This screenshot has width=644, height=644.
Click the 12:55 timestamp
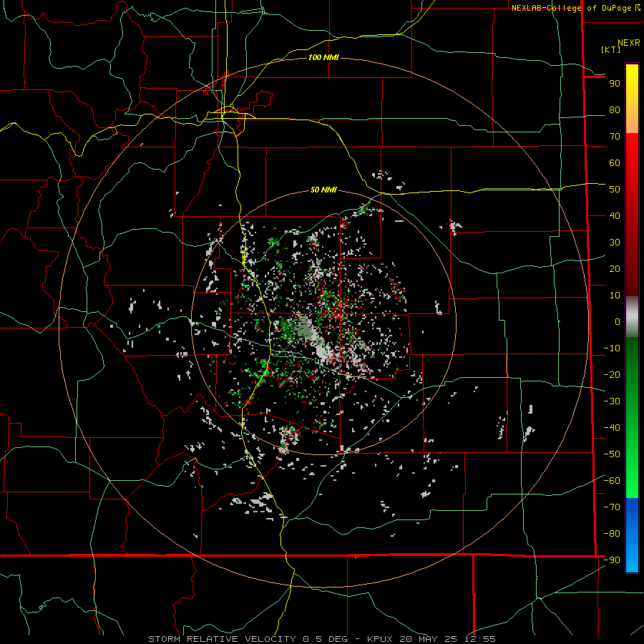(479, 639)
